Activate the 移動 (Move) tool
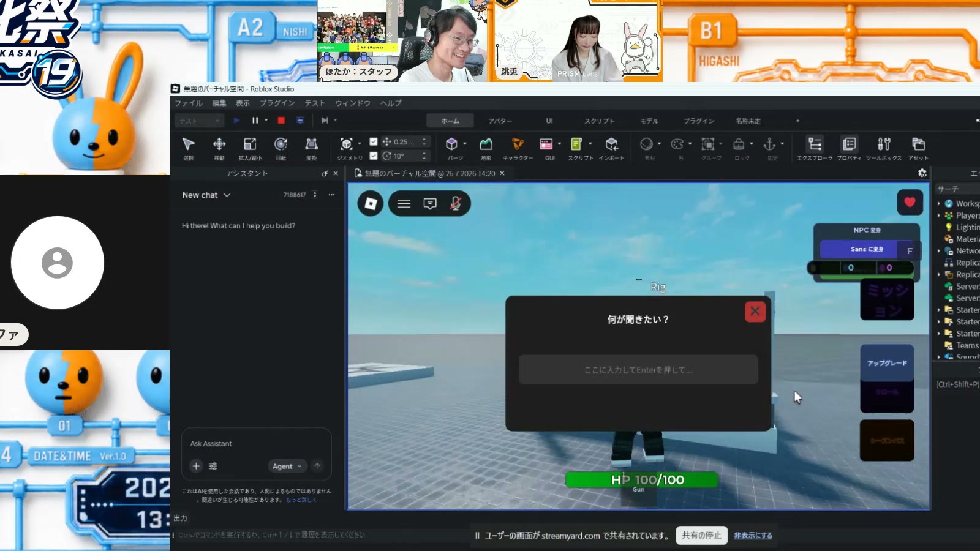 coord(219,144)
